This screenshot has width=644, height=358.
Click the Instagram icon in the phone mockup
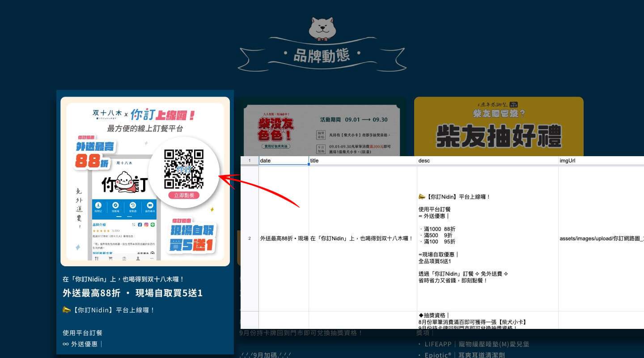coord(146,224)
